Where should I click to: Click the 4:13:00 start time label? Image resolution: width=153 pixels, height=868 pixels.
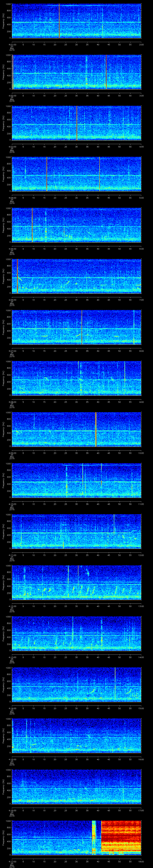point(12,657)
